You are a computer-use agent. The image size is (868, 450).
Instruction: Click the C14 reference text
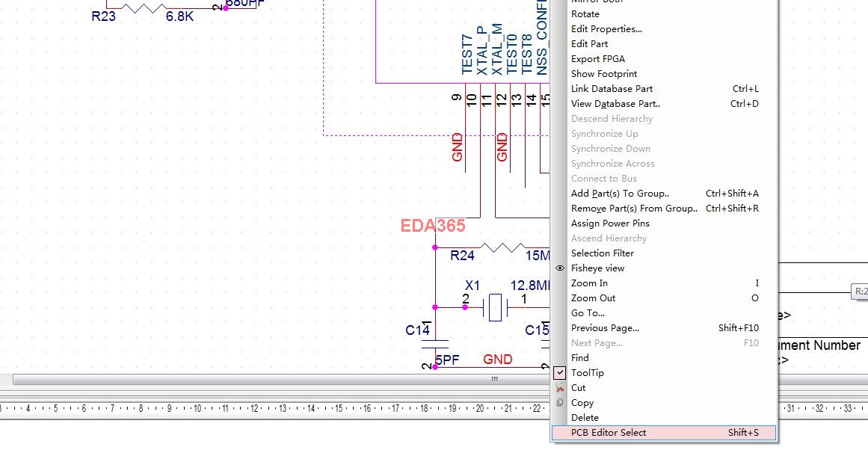[x=417, y=330]
